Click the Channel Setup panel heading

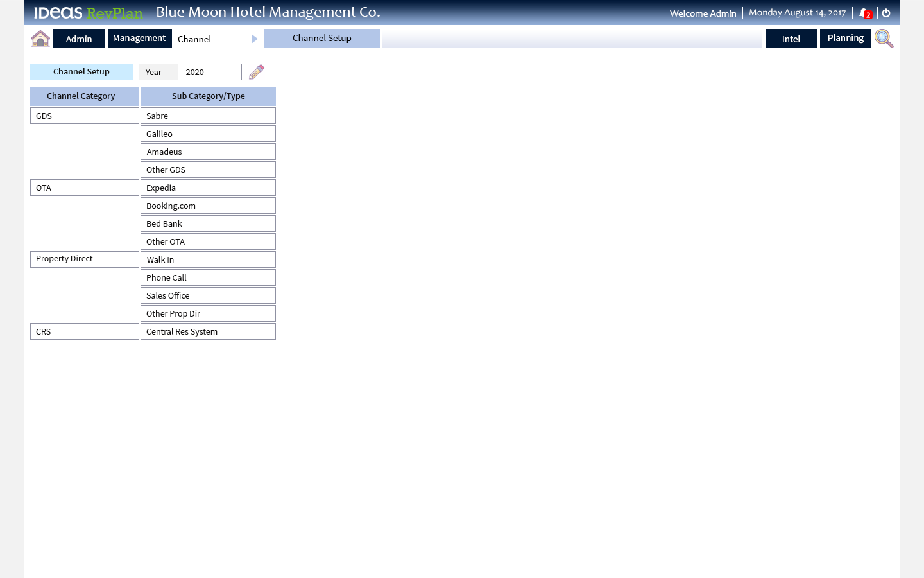tap(81, 72)
